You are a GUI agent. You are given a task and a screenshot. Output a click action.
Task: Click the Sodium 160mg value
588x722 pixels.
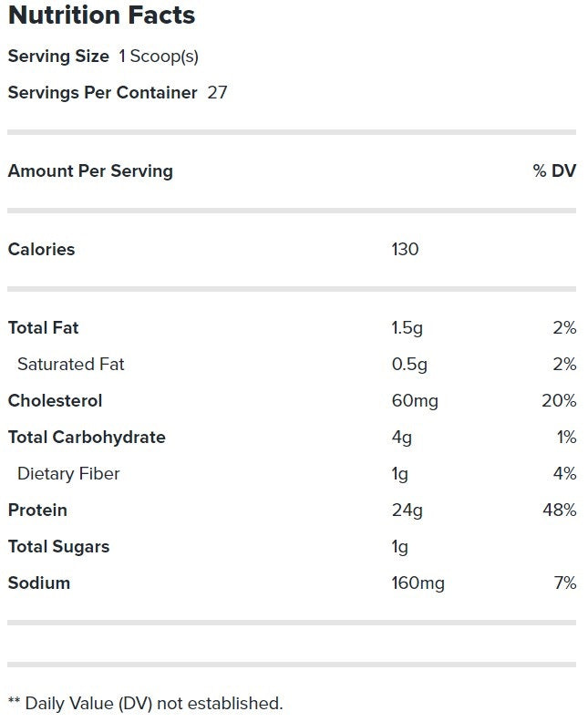(418, 583)
